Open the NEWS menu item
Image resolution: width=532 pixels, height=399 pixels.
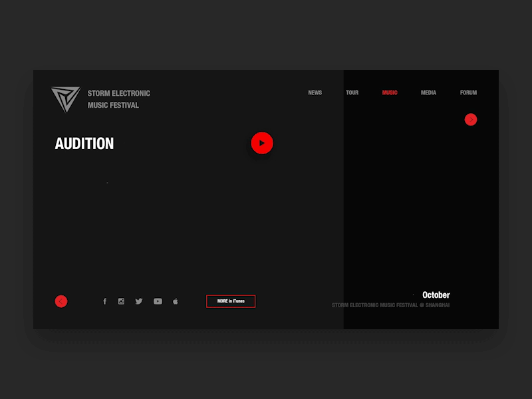(315, 92)
